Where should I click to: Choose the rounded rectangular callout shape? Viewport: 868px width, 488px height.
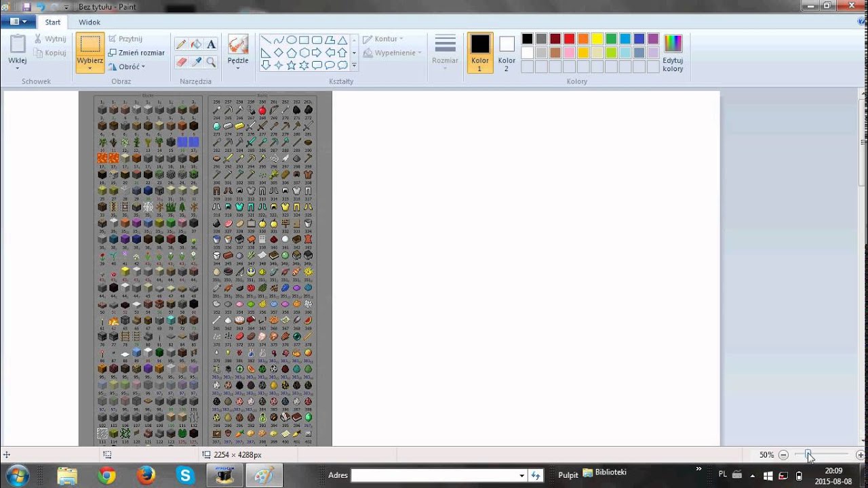tap(317, 65)
